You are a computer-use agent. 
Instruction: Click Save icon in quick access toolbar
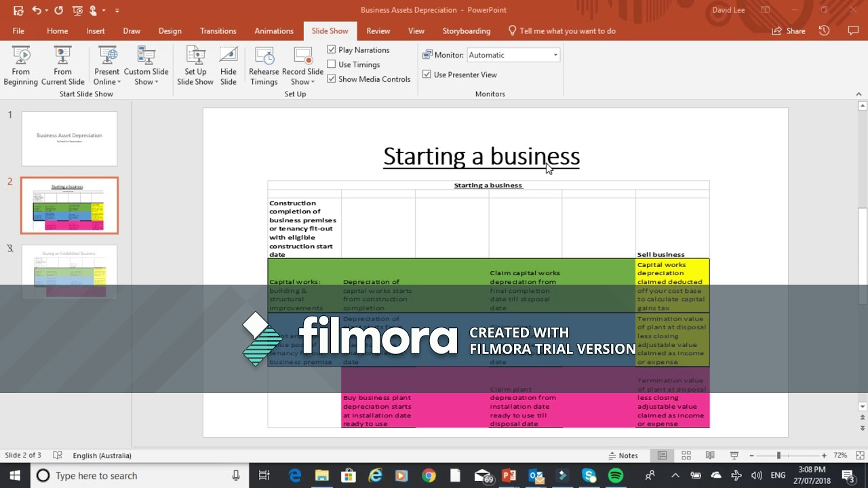pyautogui.click(x=18, y=10)
